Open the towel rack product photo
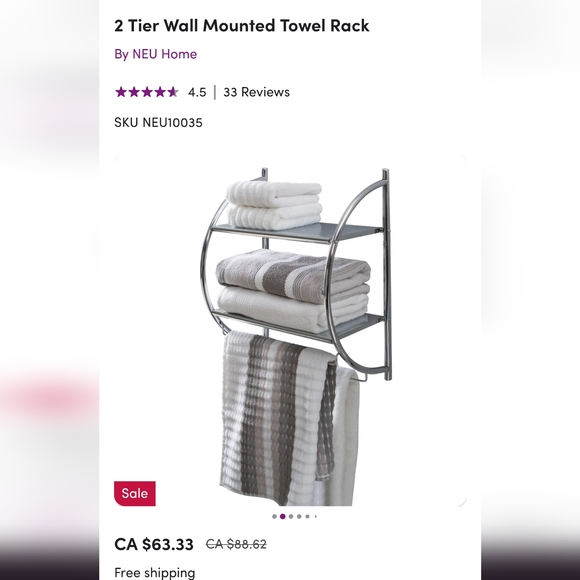This screenshot has width=580, height=580. pyautogui.click(x=290, y=330)
